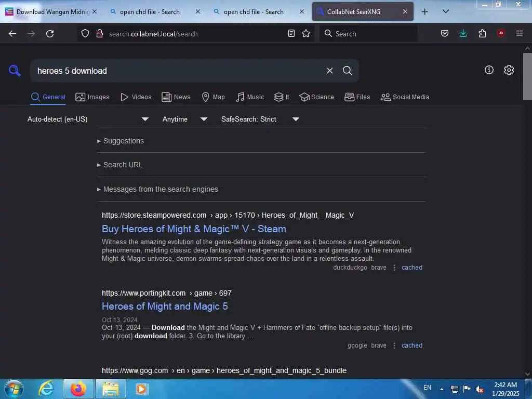Screen dimensions: 532x399
Task: Open cached version of Steam result
Action: pyautogui.click(x=412, y=268)
